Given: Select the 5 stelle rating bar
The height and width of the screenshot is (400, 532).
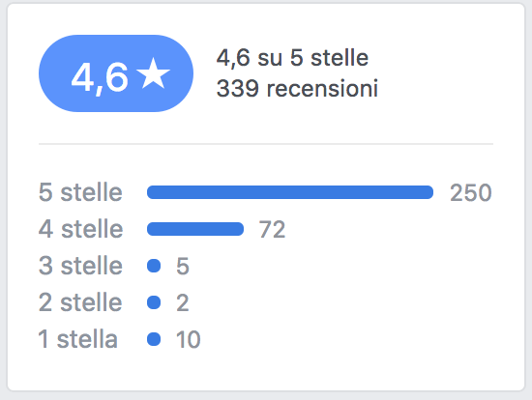Looking at the screenshot, I should (x=290, y=192).
